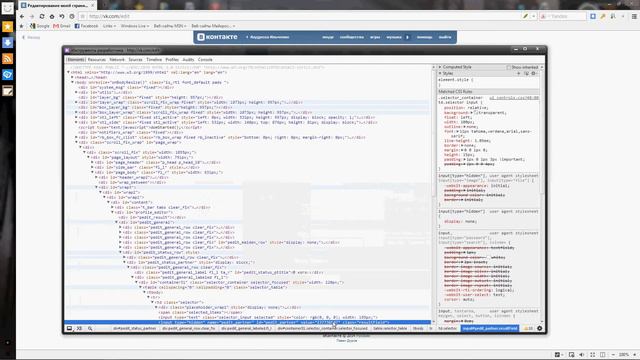Click the browser Forward arrow

[x=32, y=16]
